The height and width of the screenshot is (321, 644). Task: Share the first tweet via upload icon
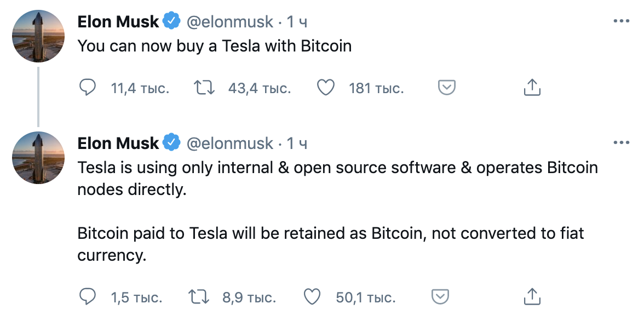click(x=532, y=87)
